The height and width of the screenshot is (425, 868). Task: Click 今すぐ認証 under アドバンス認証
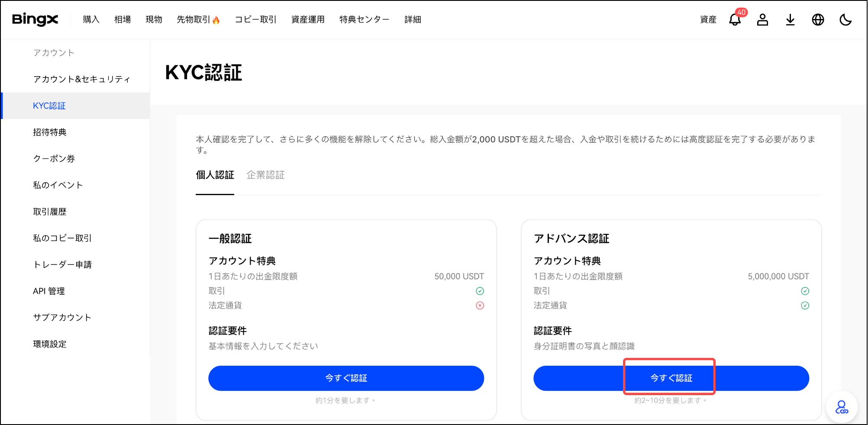(671, 378)
